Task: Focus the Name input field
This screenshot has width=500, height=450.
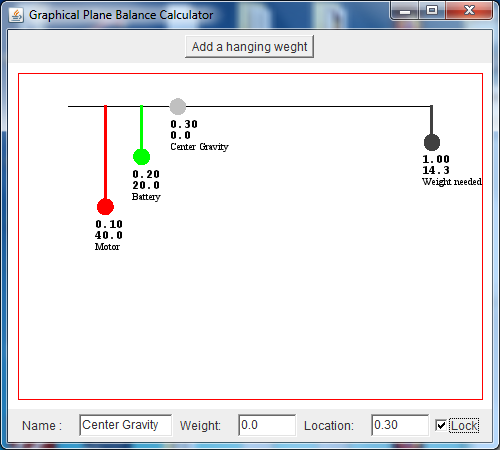Action: click(125, 425)
